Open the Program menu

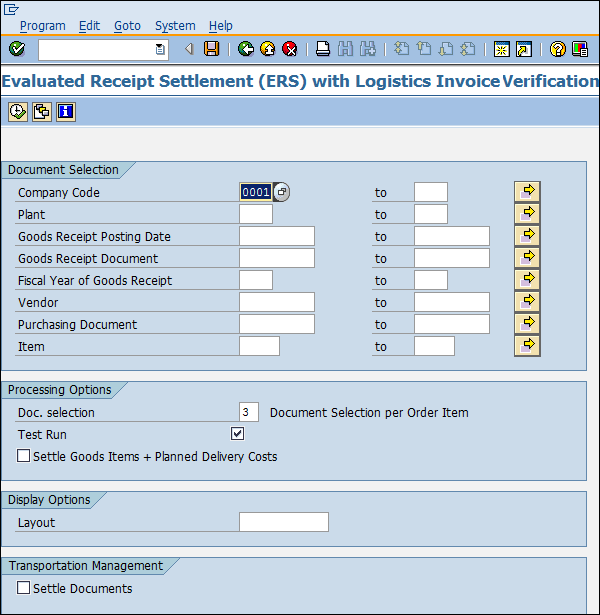(43, 26)
